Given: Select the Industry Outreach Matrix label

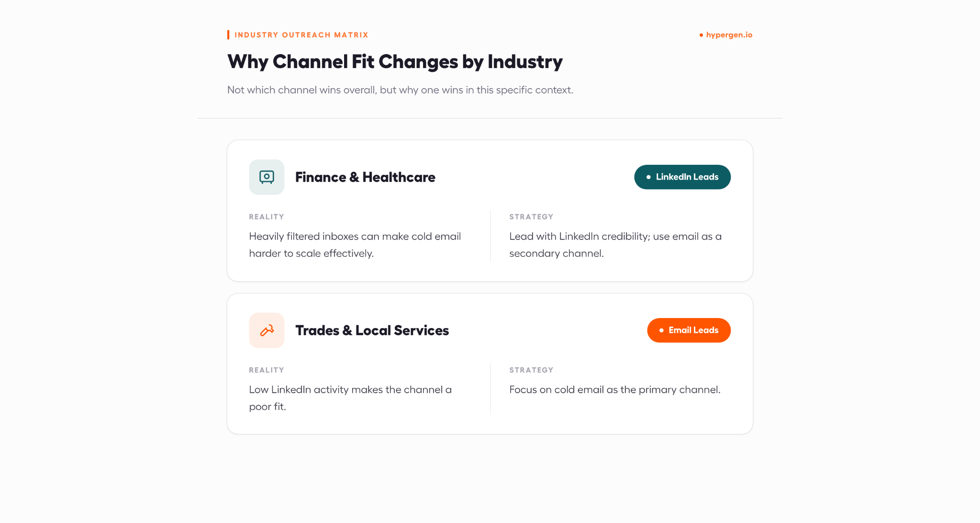Looking at the screenshot, I should tap(301, 35).
